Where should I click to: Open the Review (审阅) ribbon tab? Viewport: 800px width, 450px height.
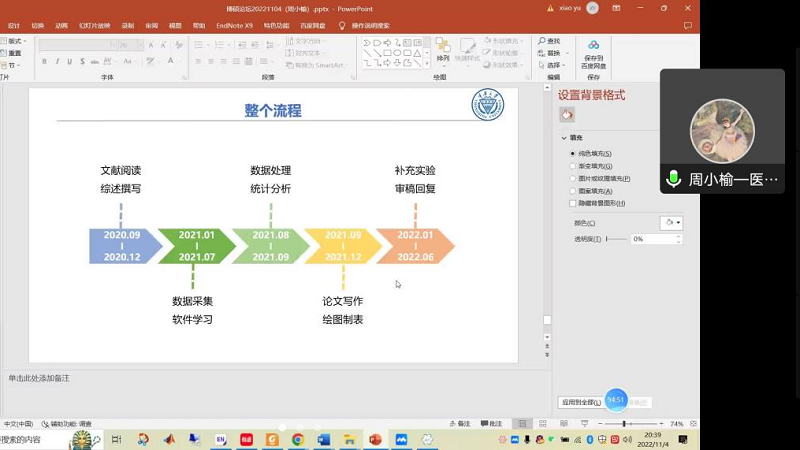tap(152, 26)
